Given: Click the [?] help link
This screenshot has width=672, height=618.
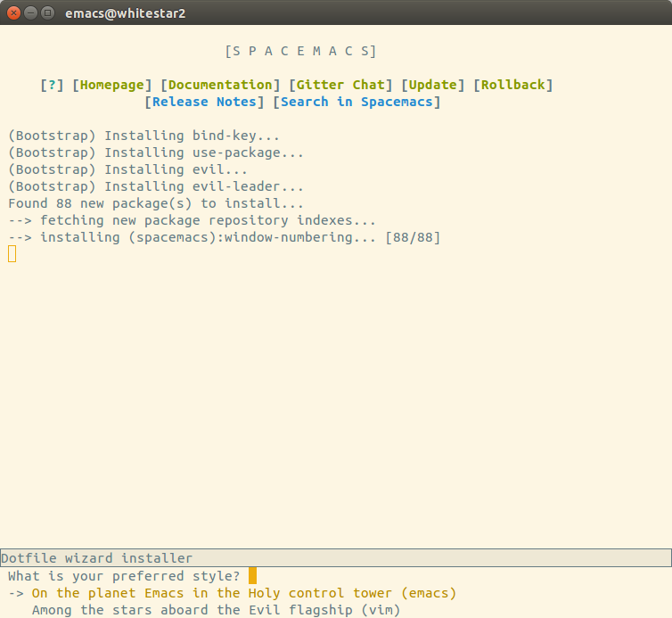Looking at the screenshot, I should pos(52,85).
